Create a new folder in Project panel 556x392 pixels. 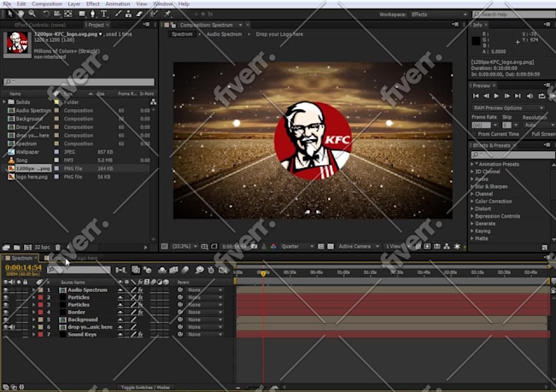point(17,247)
